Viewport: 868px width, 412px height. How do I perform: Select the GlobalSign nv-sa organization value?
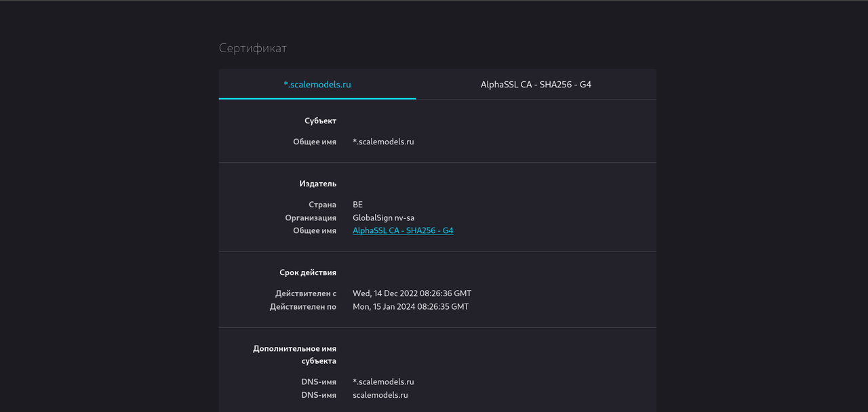pyautogui.click(x=384, y=218)
